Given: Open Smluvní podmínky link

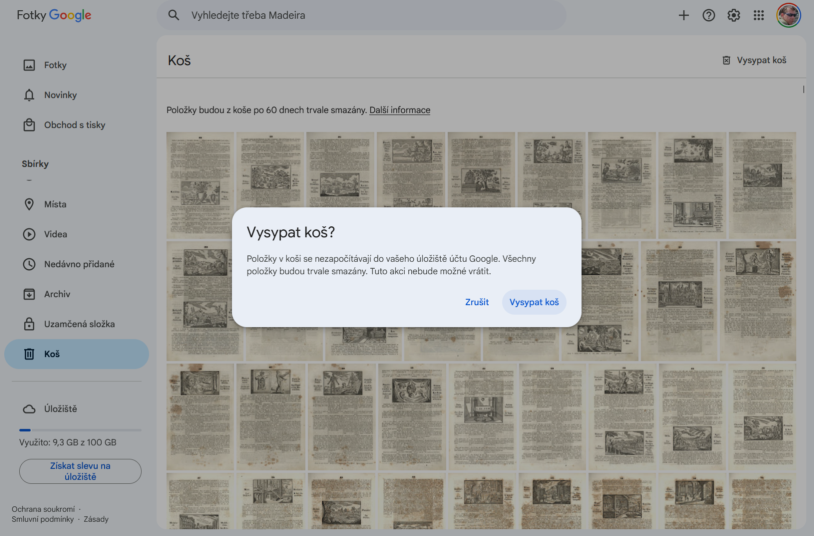Looking at the screenshot, I should pyautogui.click(x=43, y=519).
